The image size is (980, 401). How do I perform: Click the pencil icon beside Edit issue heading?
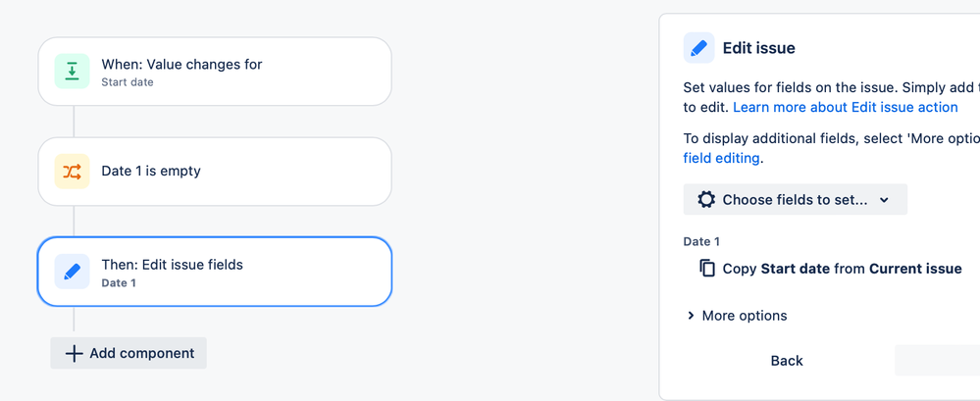698,48
